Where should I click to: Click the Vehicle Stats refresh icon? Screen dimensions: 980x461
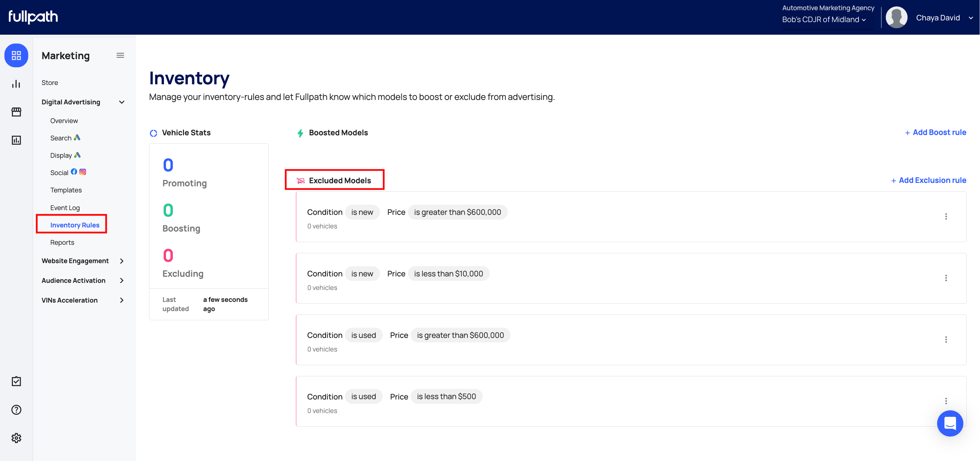pos(153,133)
